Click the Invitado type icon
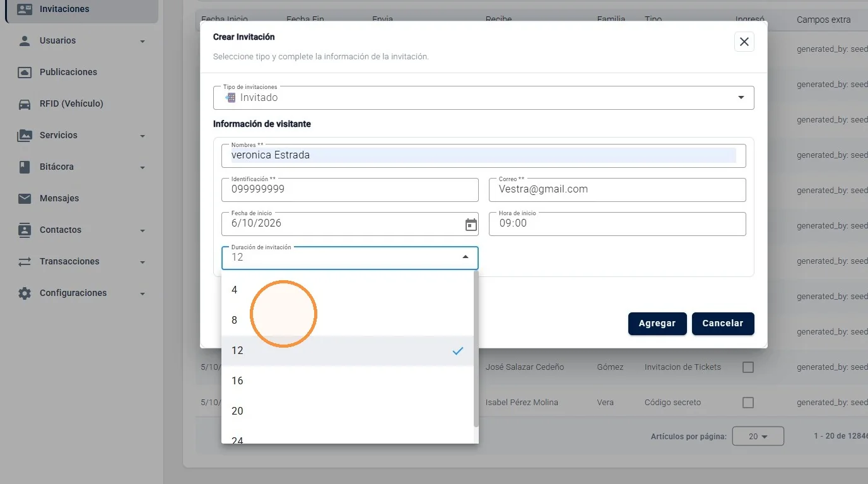The image size is (868, 484). pyautogui.click(x=230, y=98)
